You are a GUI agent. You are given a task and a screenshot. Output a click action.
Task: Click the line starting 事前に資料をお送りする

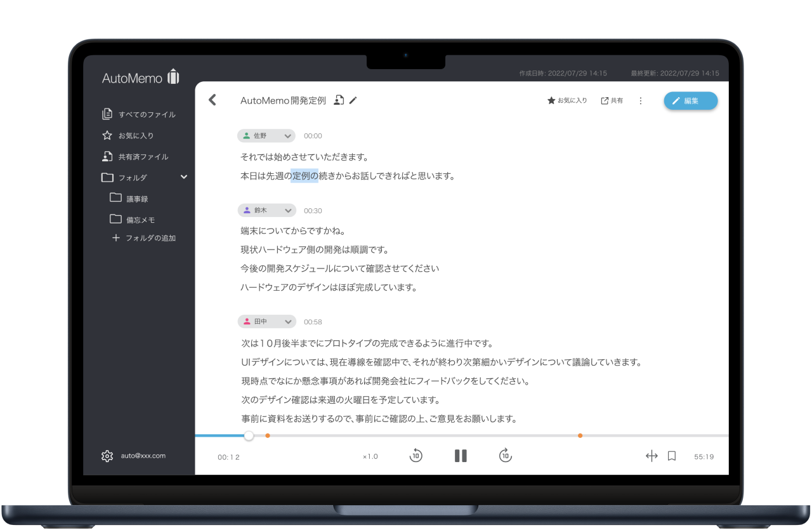379,419
